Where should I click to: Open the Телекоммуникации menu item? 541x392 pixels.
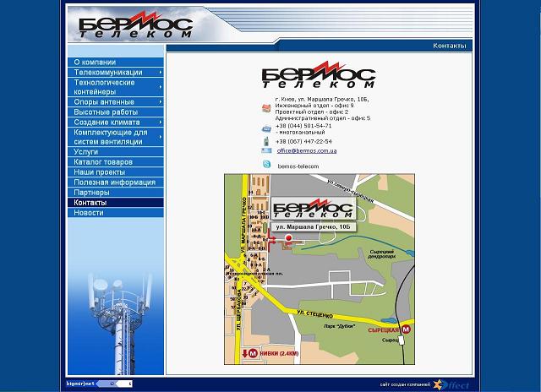coord(116,72)
